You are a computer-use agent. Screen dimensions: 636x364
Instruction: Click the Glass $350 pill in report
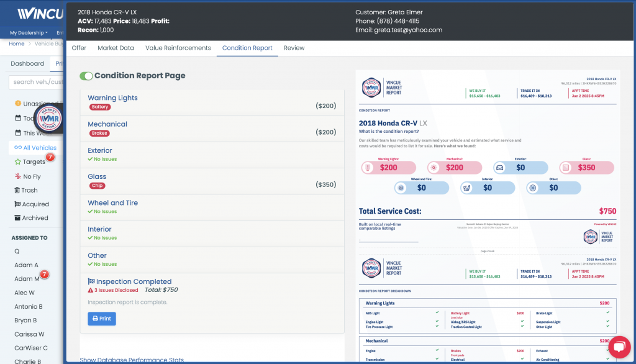click(x=586, y=167)
